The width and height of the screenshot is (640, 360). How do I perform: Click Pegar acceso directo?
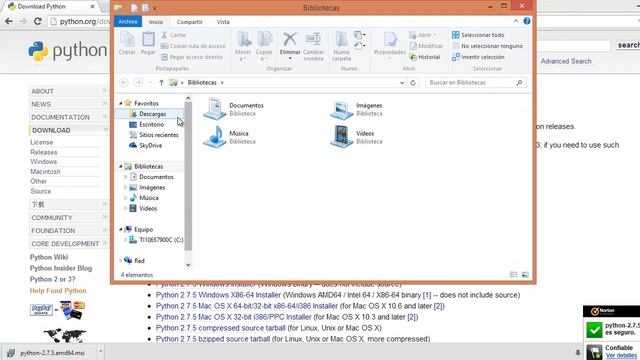(192, 57)
